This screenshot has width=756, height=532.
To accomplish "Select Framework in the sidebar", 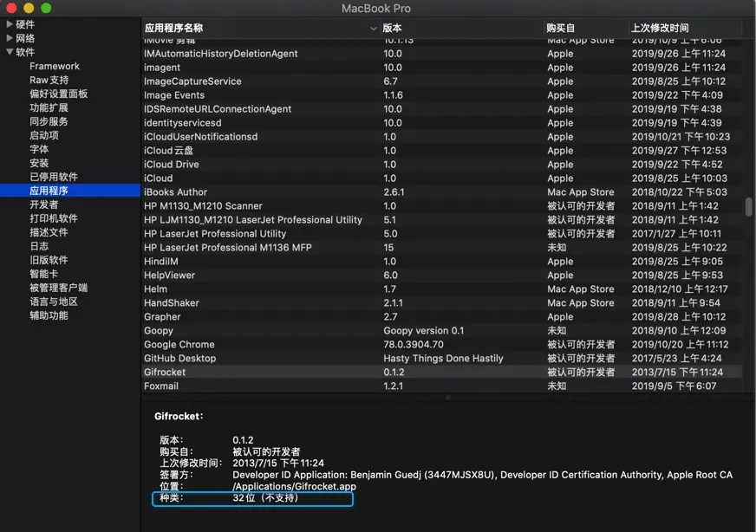I will (55, 66).
